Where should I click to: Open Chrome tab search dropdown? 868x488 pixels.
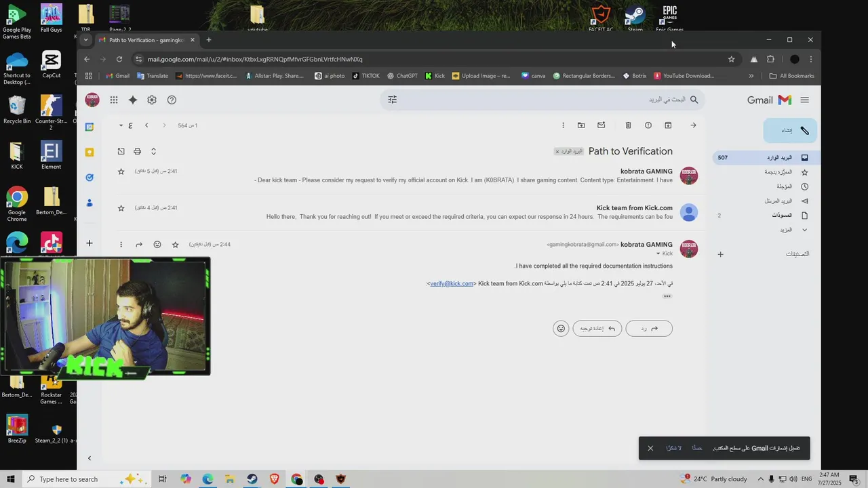coord(85,40)
